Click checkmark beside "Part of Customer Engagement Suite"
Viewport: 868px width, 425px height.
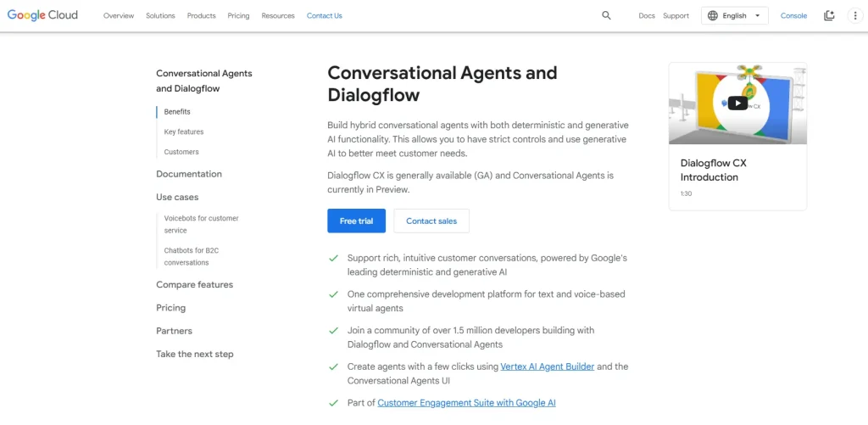[x=333, y=404]
